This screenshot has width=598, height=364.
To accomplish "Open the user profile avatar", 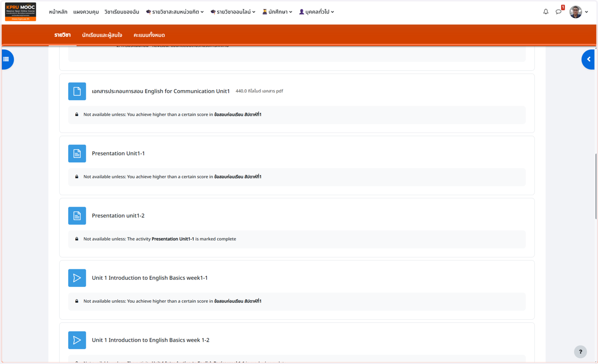I will click(x=576, y=12).
